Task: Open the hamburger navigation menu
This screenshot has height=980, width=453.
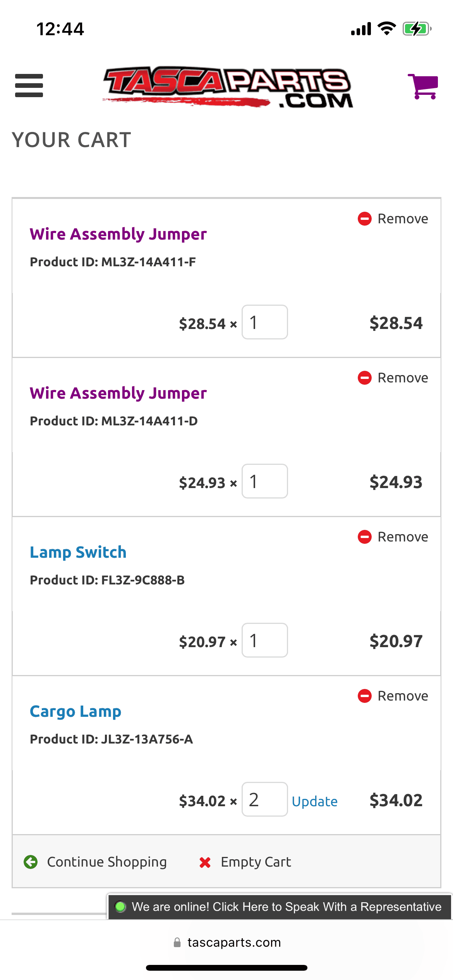Action: tap(29, 86)
